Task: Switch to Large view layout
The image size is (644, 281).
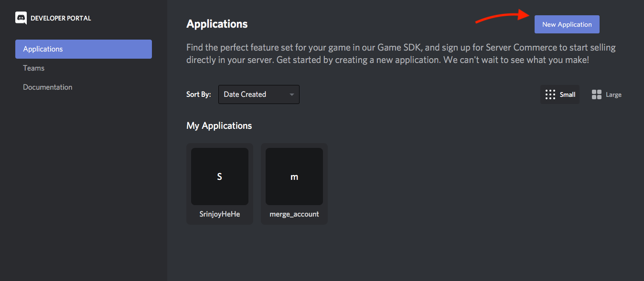Action: 607,94
